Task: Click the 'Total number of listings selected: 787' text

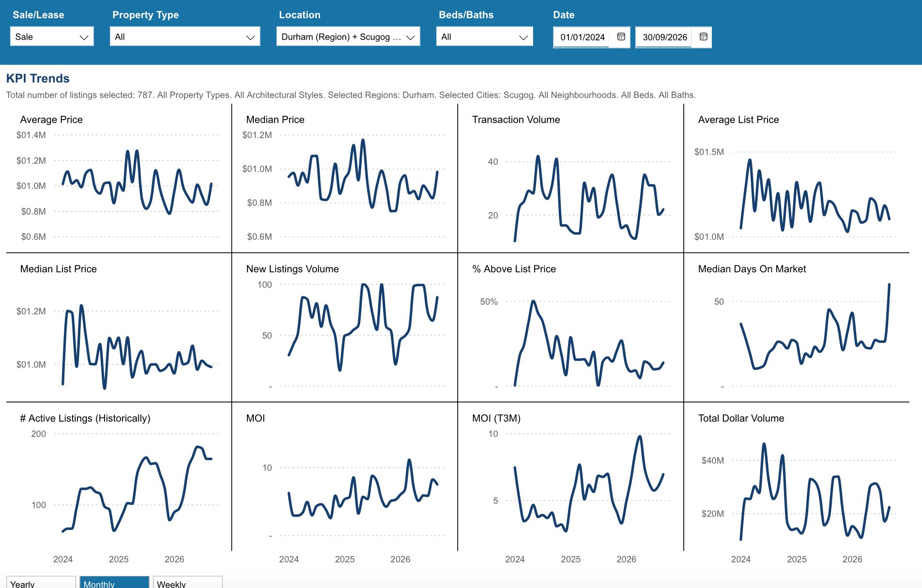Action: click(79, 95)
